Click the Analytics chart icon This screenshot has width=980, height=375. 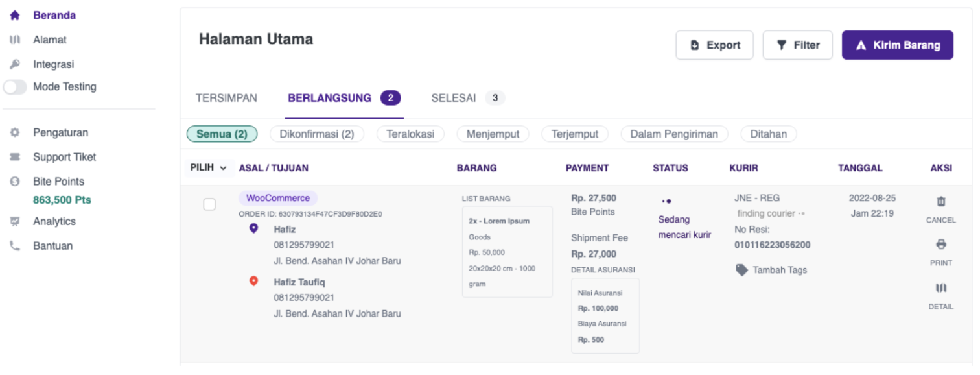pos(15,221)
